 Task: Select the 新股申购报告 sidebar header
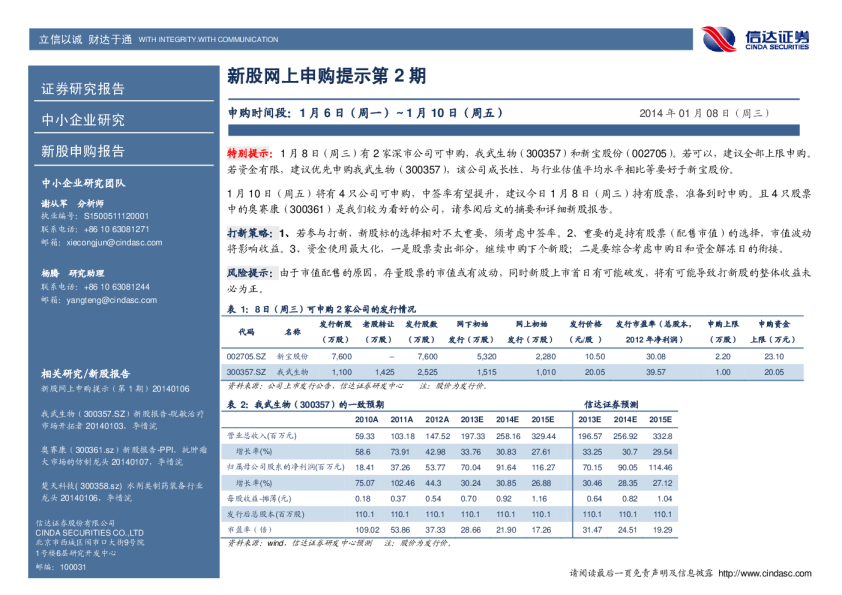[84, 151]
